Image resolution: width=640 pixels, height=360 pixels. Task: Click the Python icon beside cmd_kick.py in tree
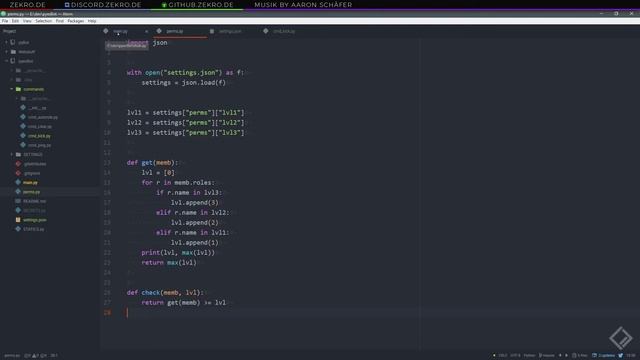click(23, 136)
